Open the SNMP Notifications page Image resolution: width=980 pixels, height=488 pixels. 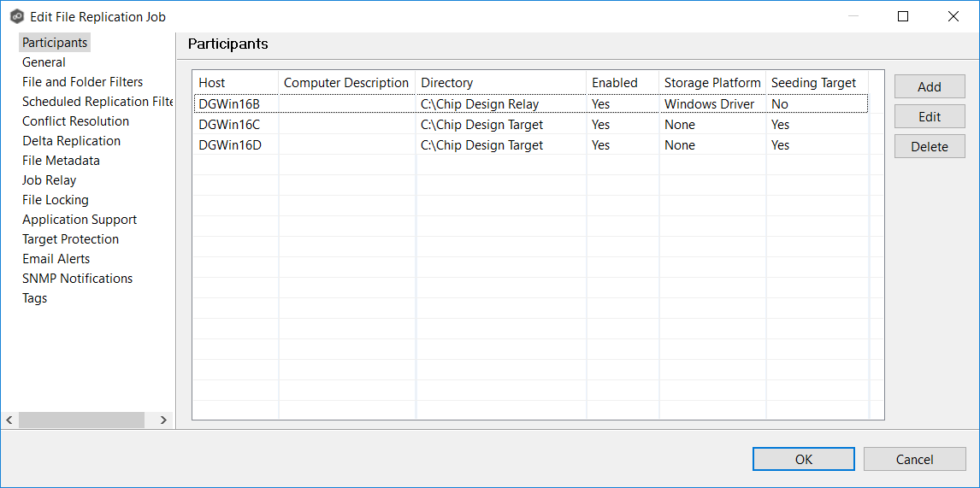pyautogui.click(x=77, y=279)
